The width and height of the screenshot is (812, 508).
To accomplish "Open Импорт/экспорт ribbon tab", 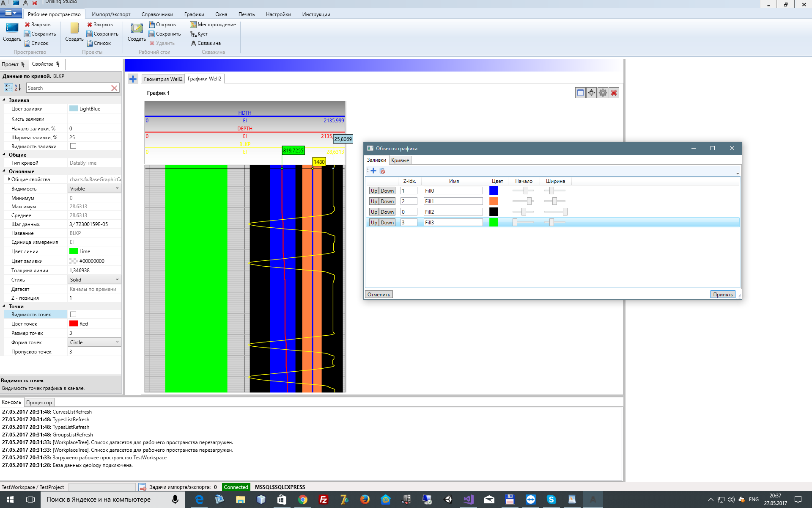I will pyautogui.click(x=111, y=14).
